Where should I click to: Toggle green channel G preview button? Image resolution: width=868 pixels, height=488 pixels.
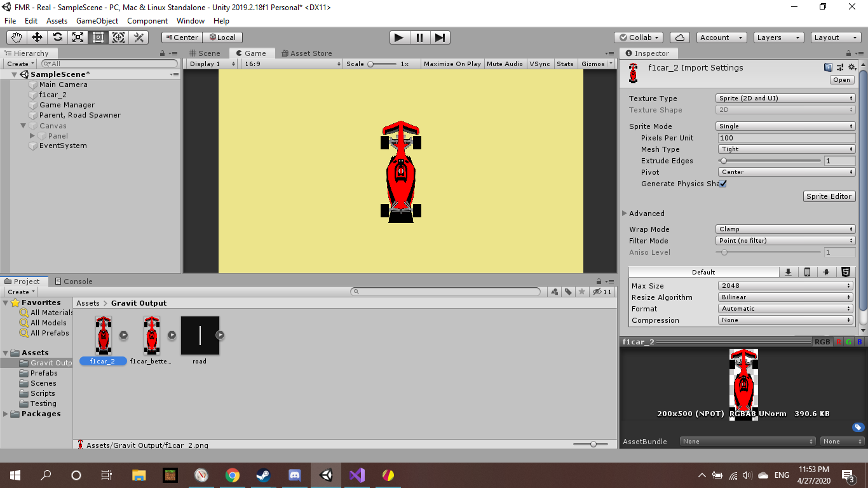coord(848,342)
